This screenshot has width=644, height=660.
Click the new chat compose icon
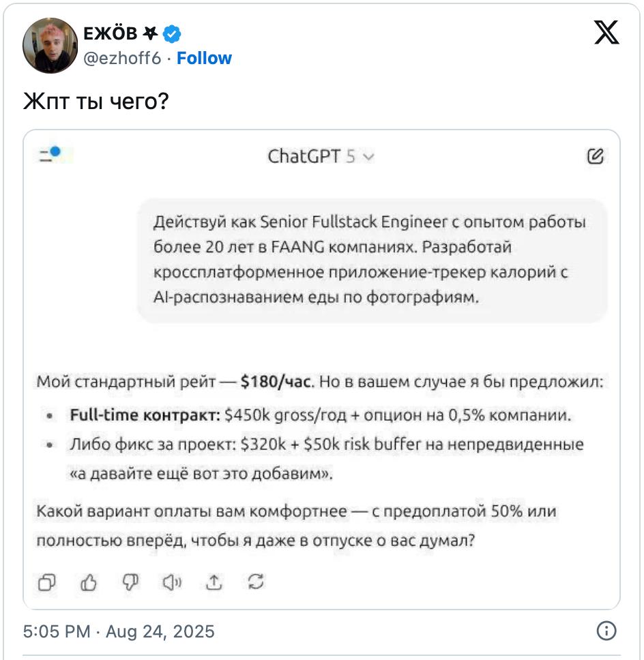[x=595, y=157]
